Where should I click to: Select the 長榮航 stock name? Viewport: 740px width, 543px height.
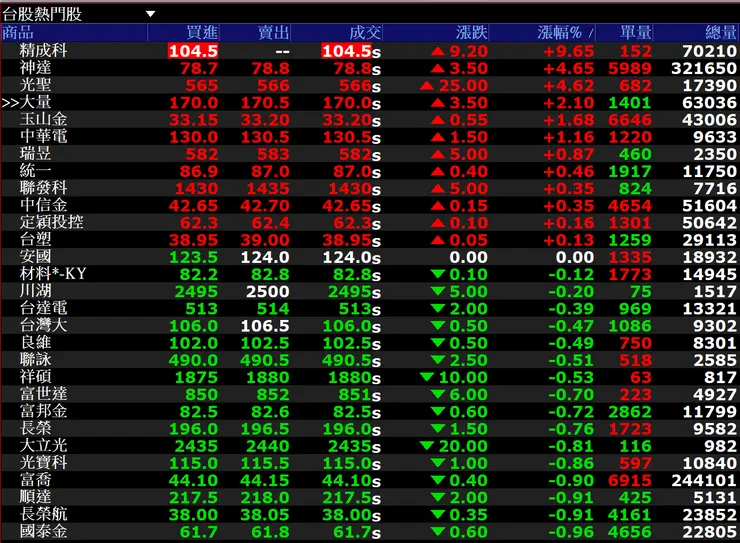43,513
